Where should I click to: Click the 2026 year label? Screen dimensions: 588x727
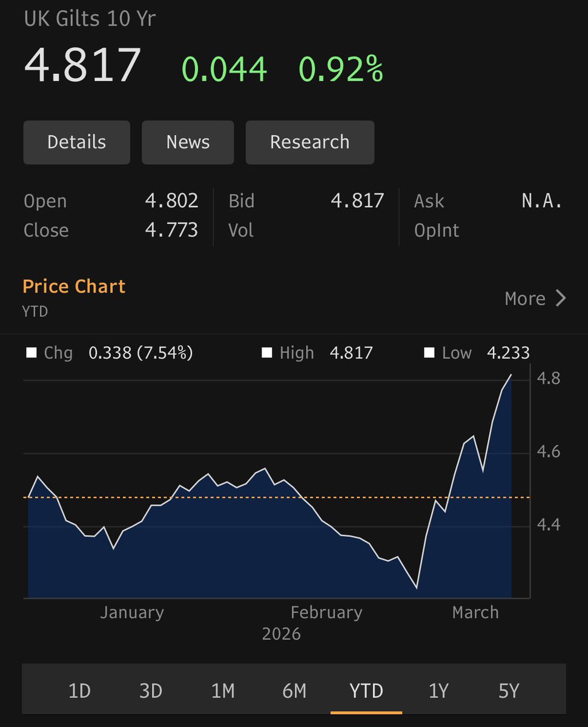tap(281, 634)
